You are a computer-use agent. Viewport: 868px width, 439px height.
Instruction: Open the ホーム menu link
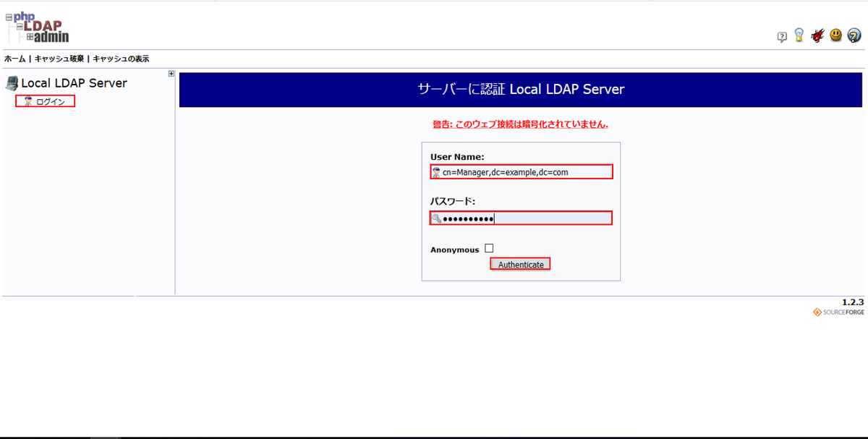click(14, 59)
